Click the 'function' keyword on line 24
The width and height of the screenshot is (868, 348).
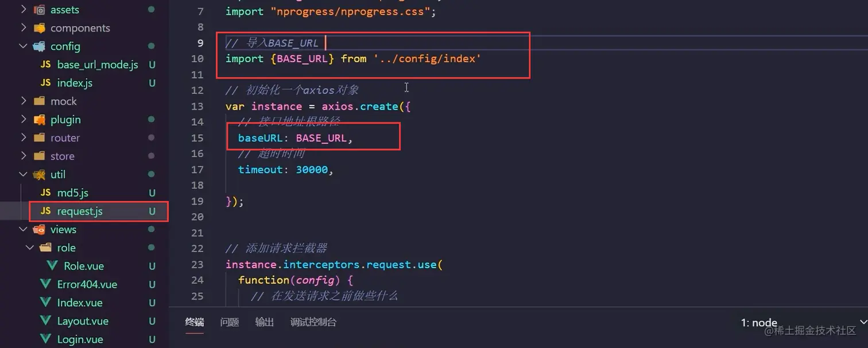pos(263,280)
